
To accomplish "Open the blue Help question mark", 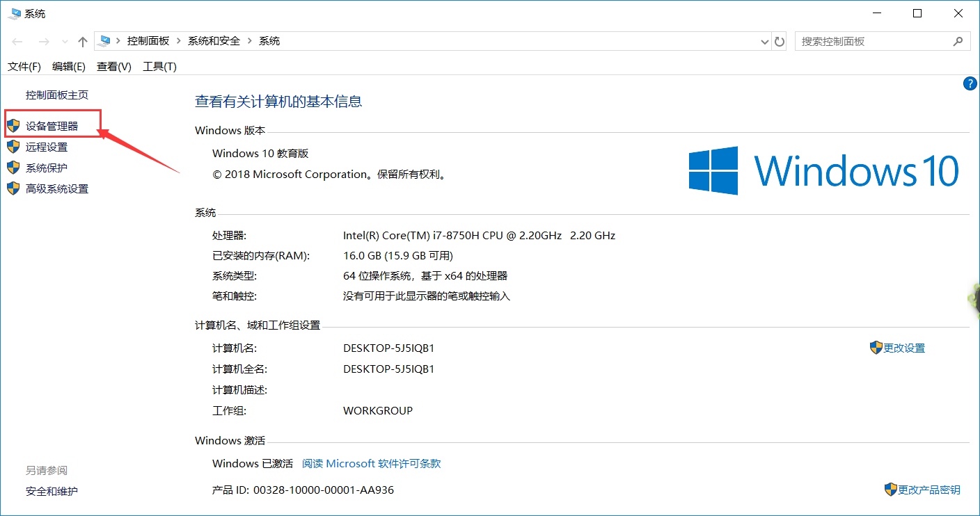I will pos(970,83).
